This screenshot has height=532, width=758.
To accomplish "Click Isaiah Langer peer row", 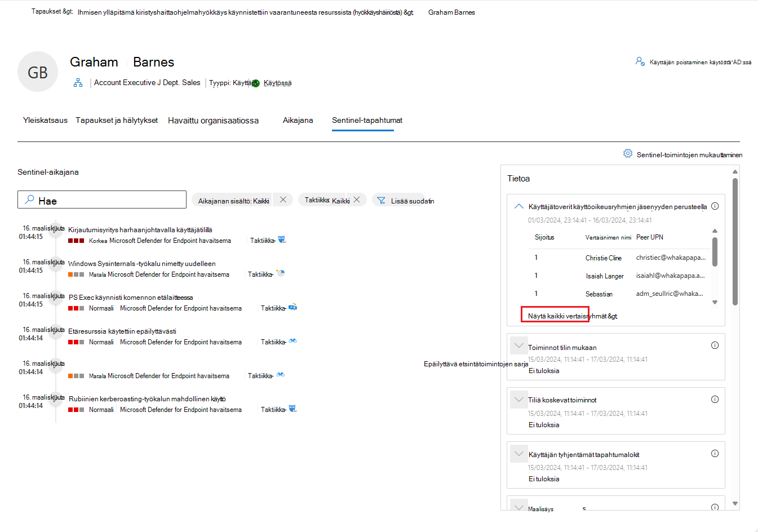I will point(619,276).
